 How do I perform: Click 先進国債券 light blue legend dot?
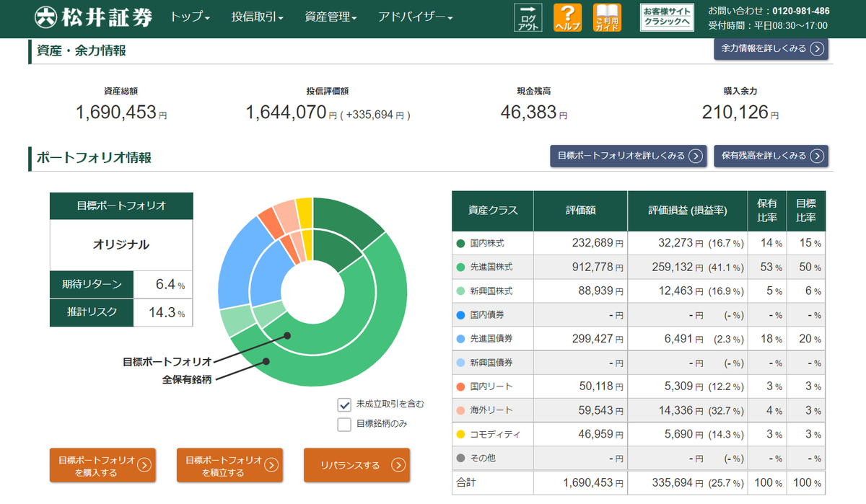pos(460,338)
